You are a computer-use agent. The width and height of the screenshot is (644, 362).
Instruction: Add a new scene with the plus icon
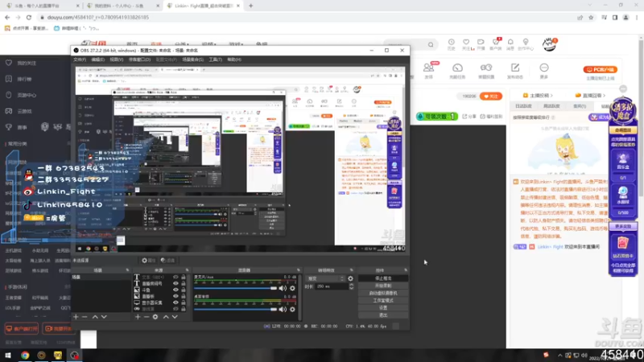click(76, 317)
